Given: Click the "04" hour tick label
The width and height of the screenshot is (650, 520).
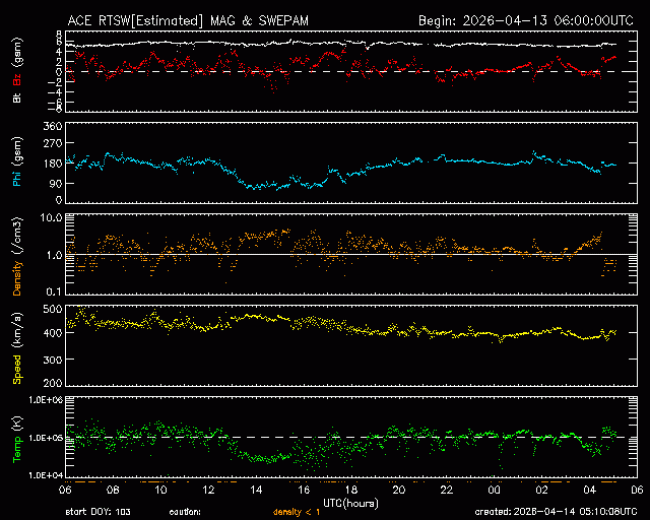Looking at the screenshot, I should (x=589, y=490).
